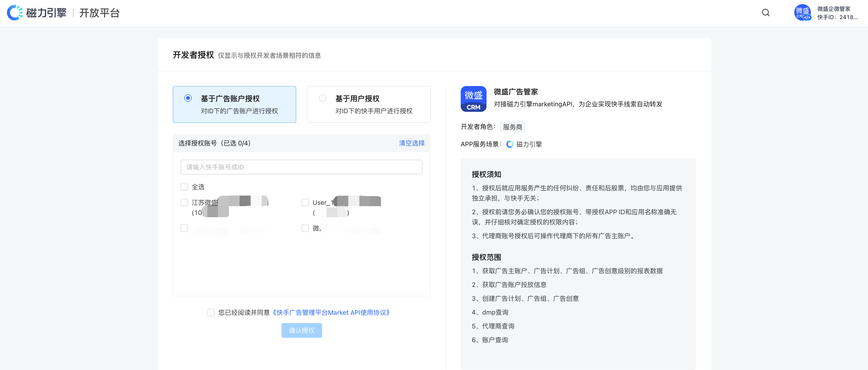This screenshot has height=370, width=868.
Task: Click the 磁力引擎 icon beside APP服务场景
Action: [510, 145]
